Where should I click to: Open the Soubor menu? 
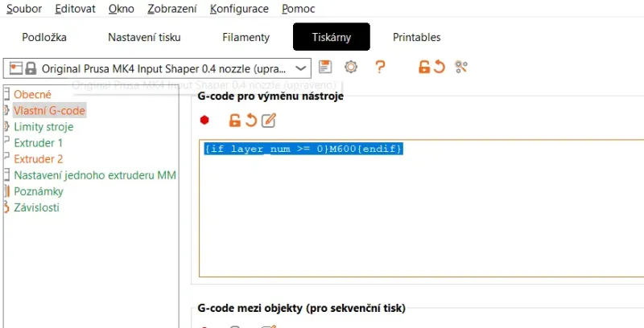[x=24, y=8]
